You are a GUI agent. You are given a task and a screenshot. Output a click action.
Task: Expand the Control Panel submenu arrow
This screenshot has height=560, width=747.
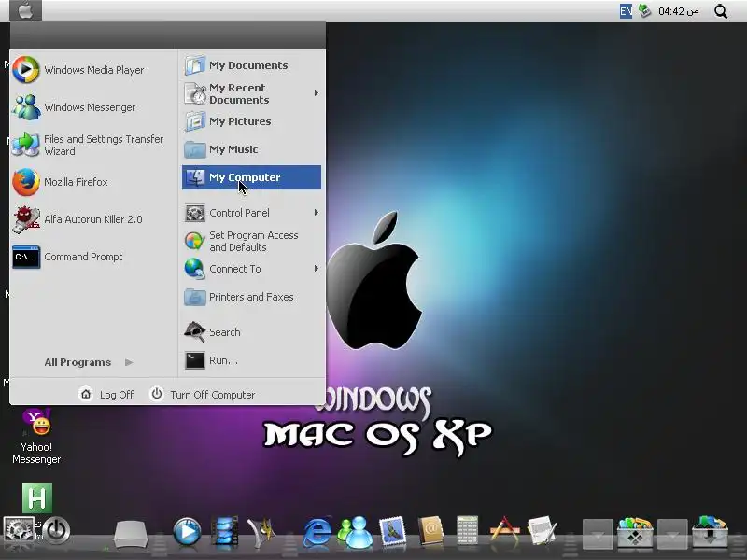[x=316, y=213]
